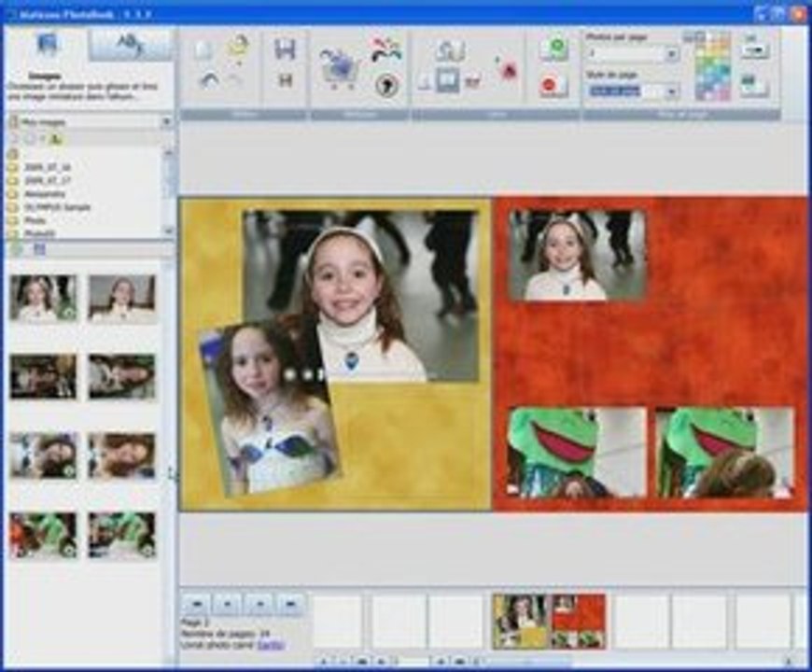The height and width of the screenshot is (672, 812).
Task: Click the blue grid icon above thumbnails
Action: coord(39,249)
